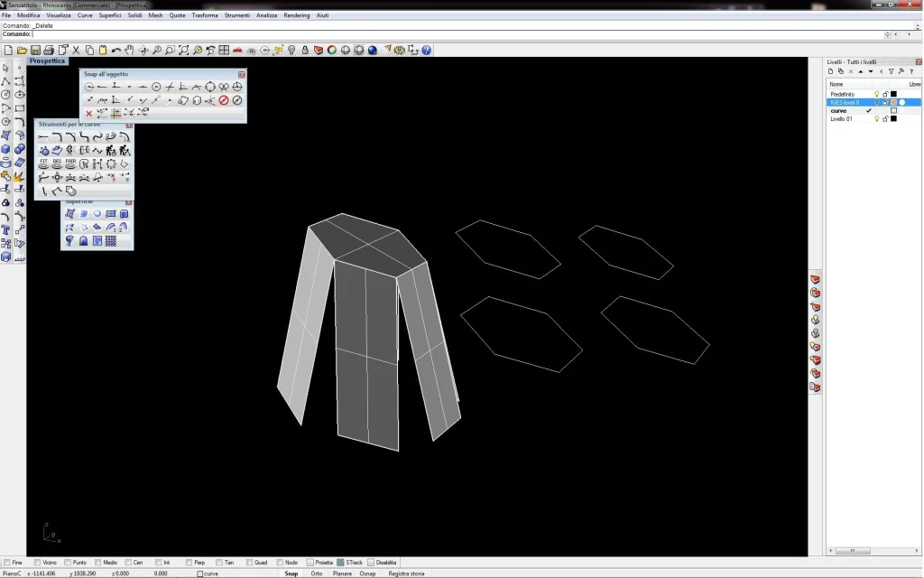
Task: Move layer down with the triangle arrow
Action: coord(871,71)
